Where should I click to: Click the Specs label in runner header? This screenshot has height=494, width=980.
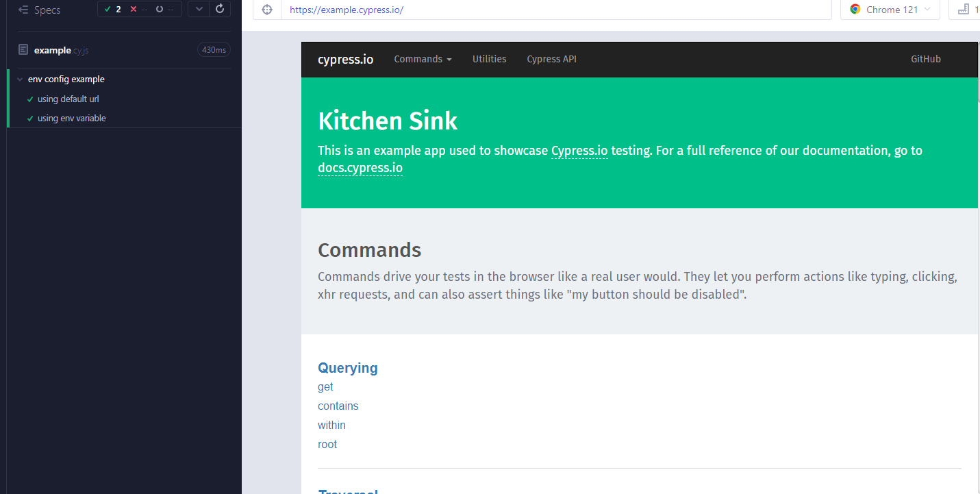point(47,10)
